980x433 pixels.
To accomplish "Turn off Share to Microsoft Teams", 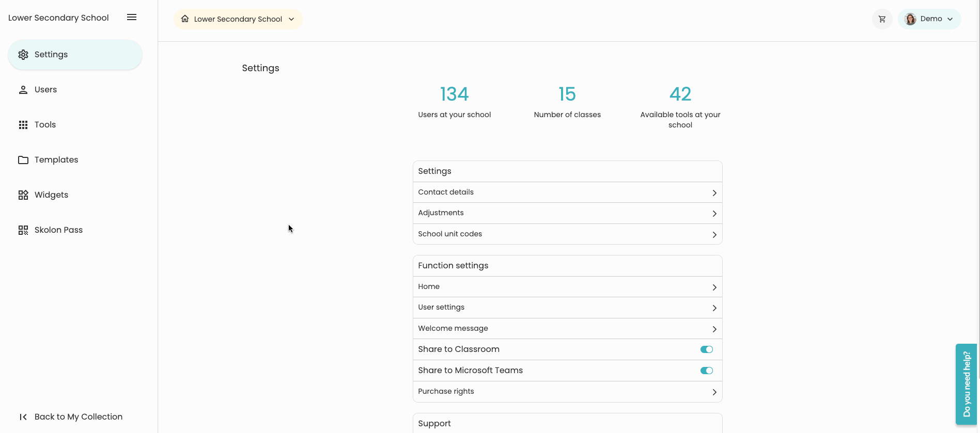I will [x=706, y=371].
